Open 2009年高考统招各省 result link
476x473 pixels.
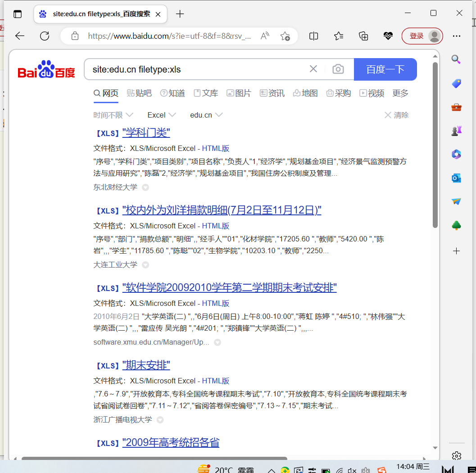pos(171,442)
